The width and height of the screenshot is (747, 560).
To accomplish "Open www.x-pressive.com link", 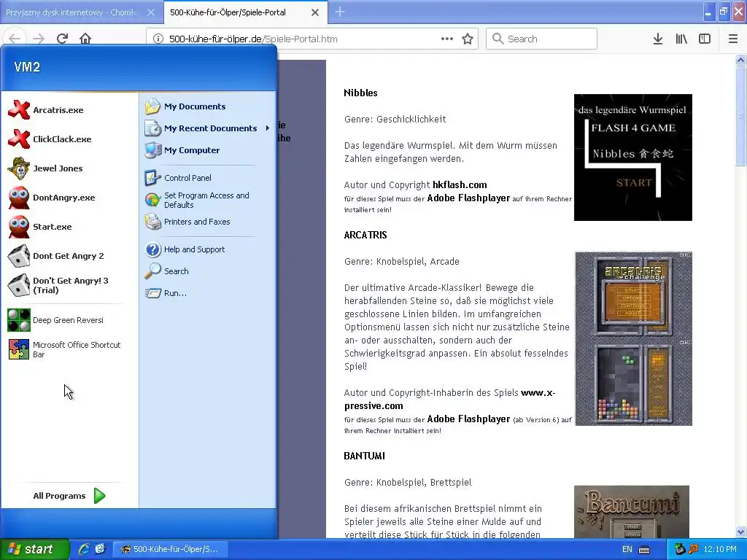I will (449, 399).
